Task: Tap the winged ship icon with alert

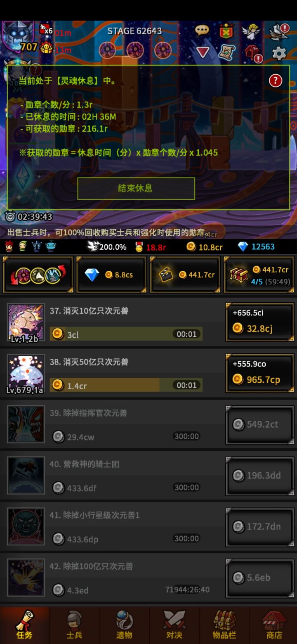Action: (x=279, y=31)
